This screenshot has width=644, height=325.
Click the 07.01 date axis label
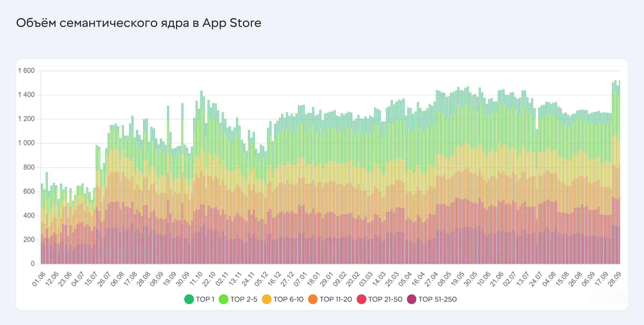[301, 279]
